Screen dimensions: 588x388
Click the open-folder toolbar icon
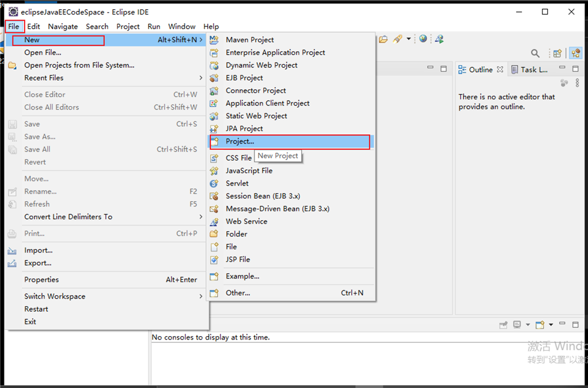point(383,39)
